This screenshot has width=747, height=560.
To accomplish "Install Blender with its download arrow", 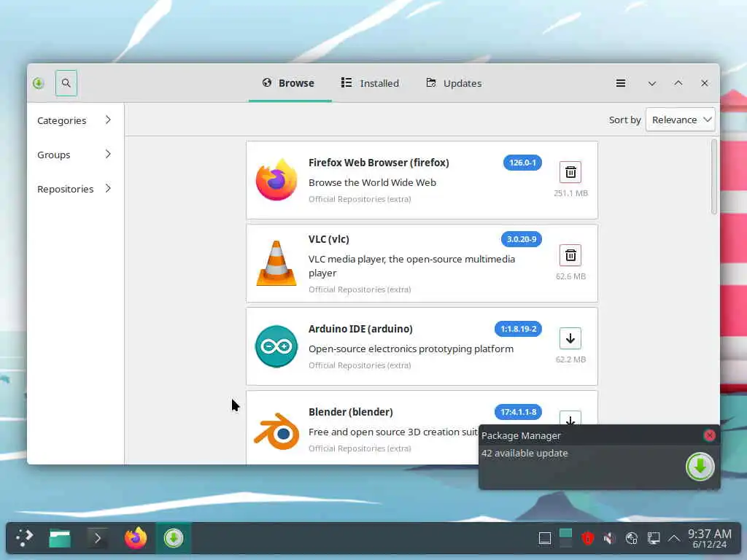I will [x=570, y=419].
